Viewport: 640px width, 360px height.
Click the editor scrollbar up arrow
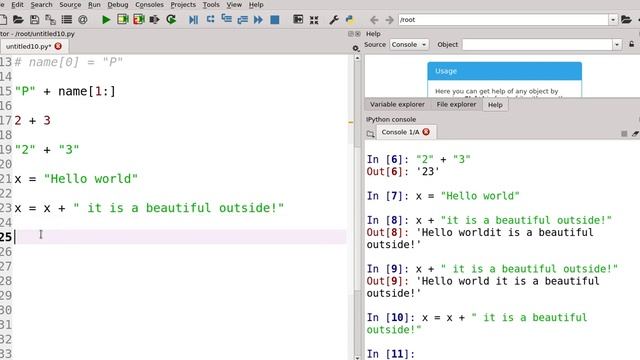pyautogui.click(x=357, y=58)
